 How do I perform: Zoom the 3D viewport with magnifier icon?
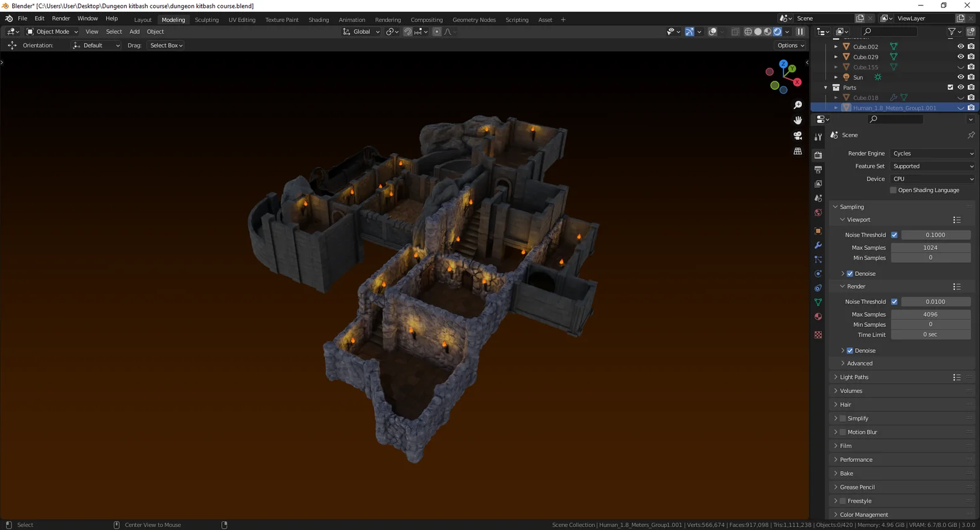coord(797,105)
